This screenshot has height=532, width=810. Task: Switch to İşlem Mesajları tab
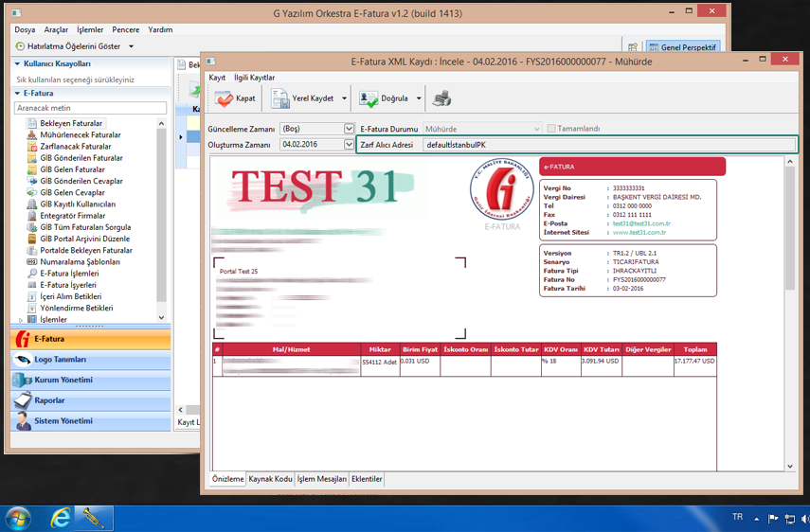pyautogui.click(x=321, y=479)
